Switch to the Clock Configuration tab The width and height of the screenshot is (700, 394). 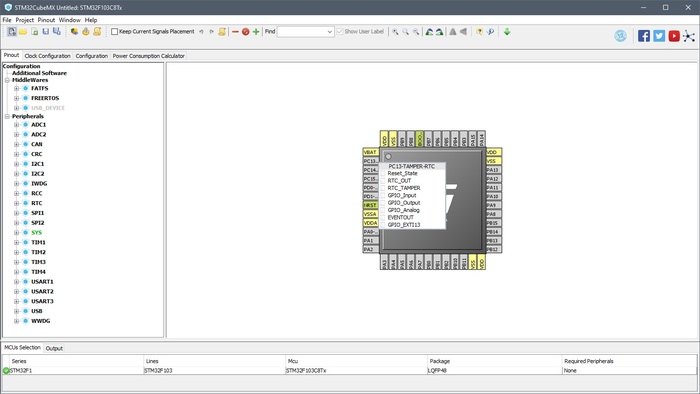point(47,56)
